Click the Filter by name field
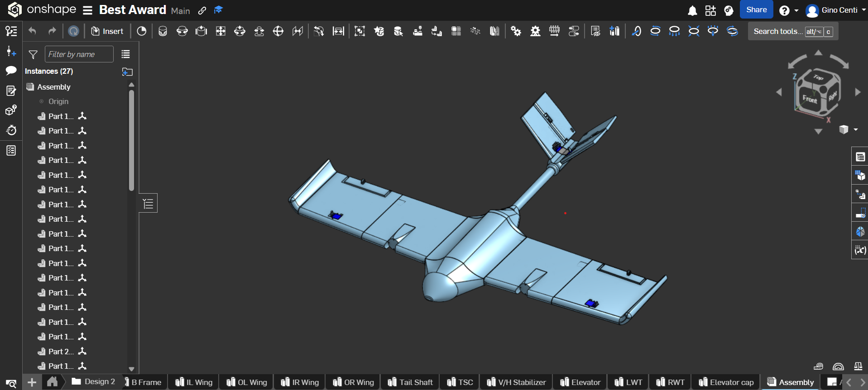This screenshot has width=868, height=390. click(x=79, y=54)
